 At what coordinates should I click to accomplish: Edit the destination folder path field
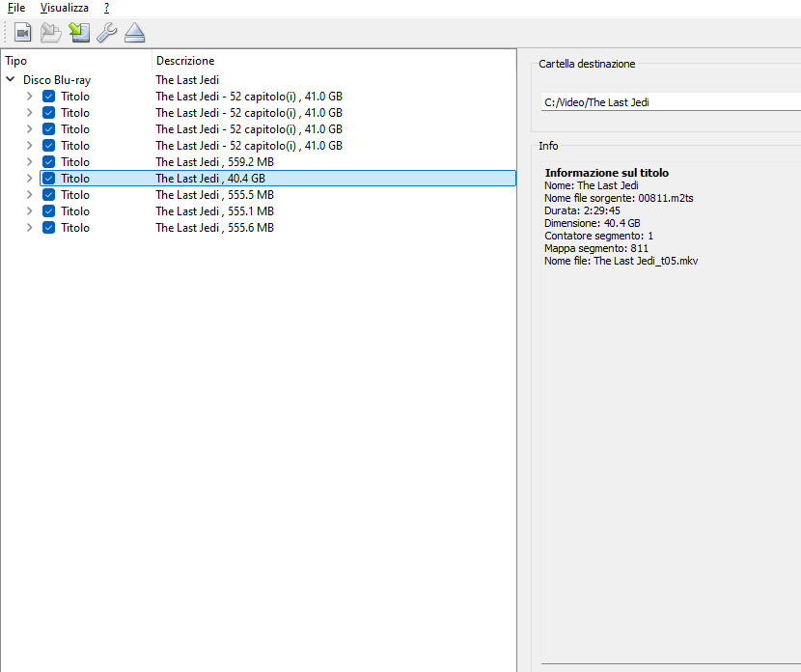pyautogui.click(x=670, y=102)
